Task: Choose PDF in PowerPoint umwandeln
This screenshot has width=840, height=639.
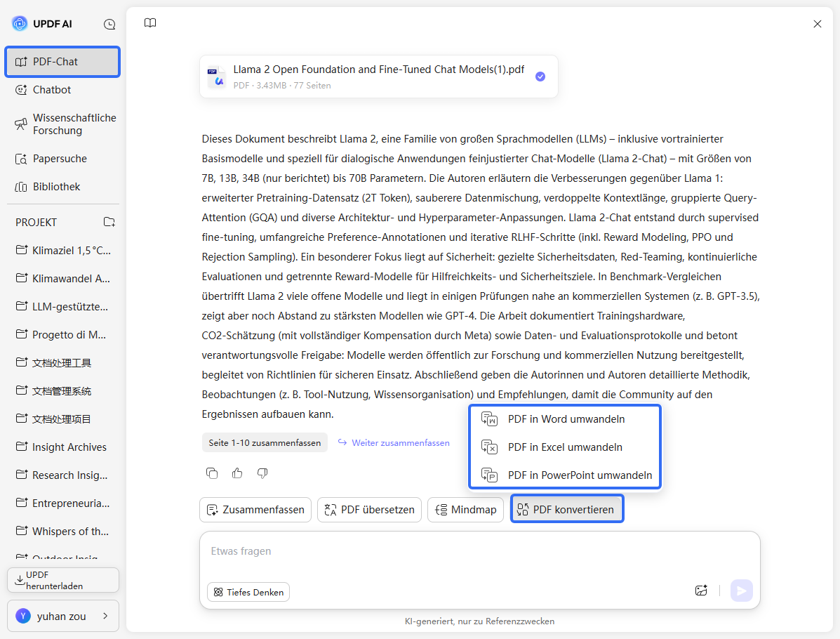Action: [579, 475]
